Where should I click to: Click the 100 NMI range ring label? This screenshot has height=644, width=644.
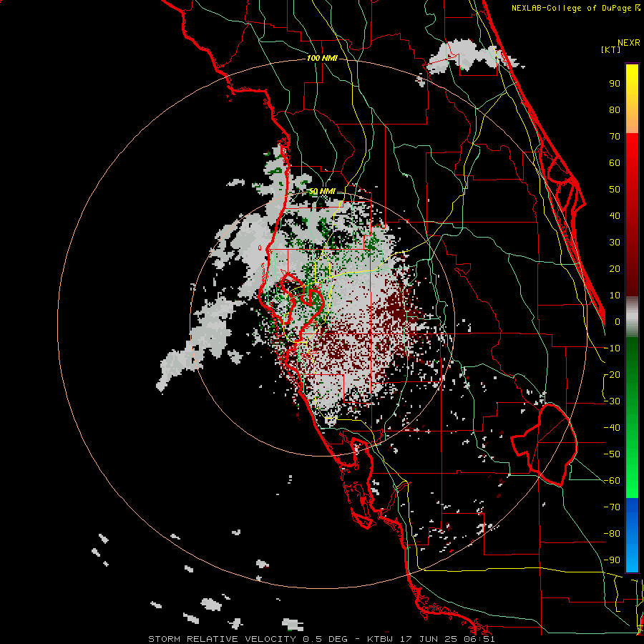coord(322,59)
